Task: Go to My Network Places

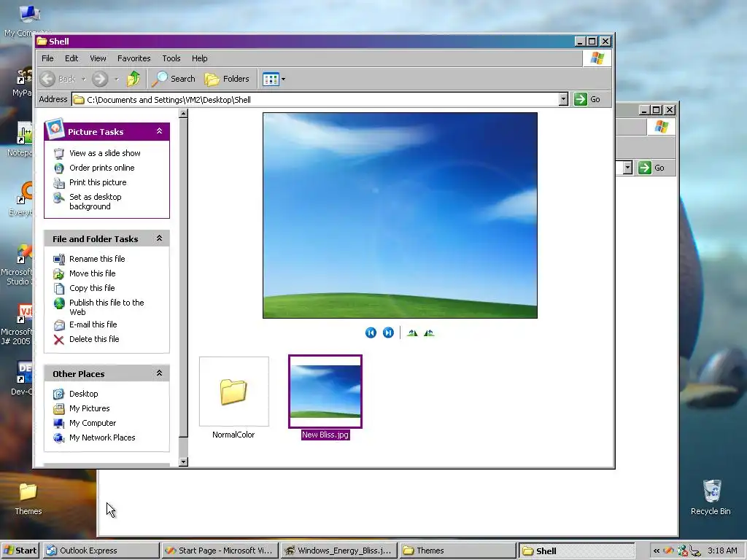Action: pos(102,437)
